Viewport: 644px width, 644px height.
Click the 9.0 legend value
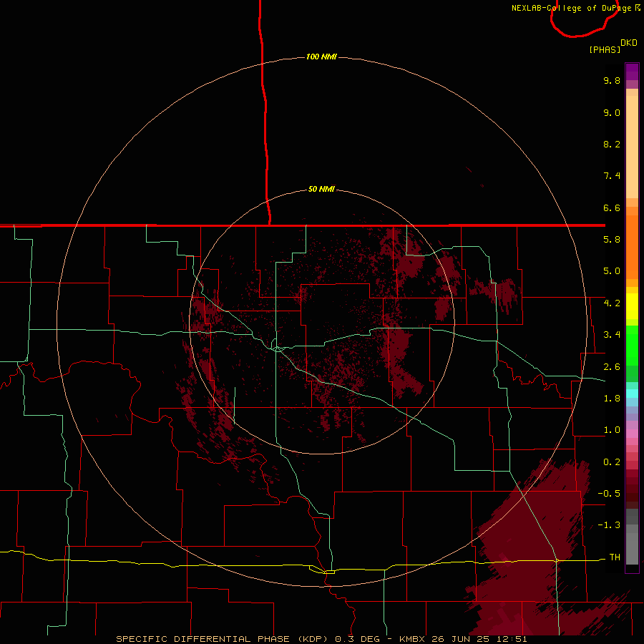pyautogui.click(x=612, y=112)
